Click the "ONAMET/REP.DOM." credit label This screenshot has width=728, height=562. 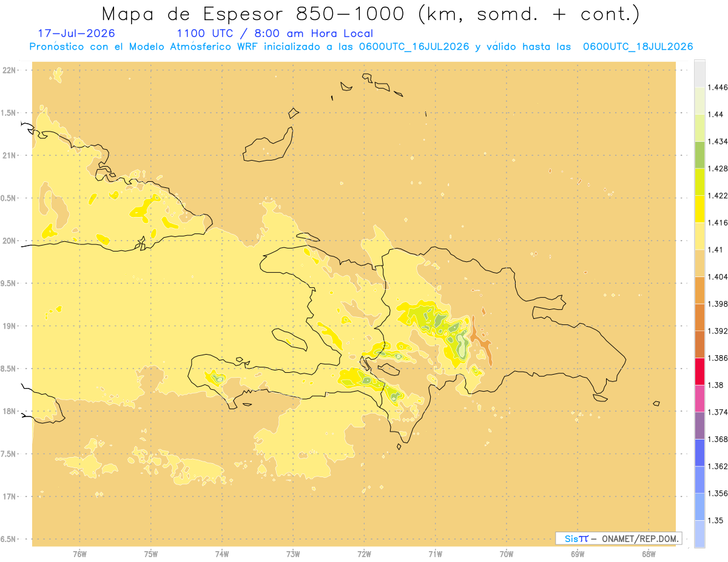pos(641,538)
